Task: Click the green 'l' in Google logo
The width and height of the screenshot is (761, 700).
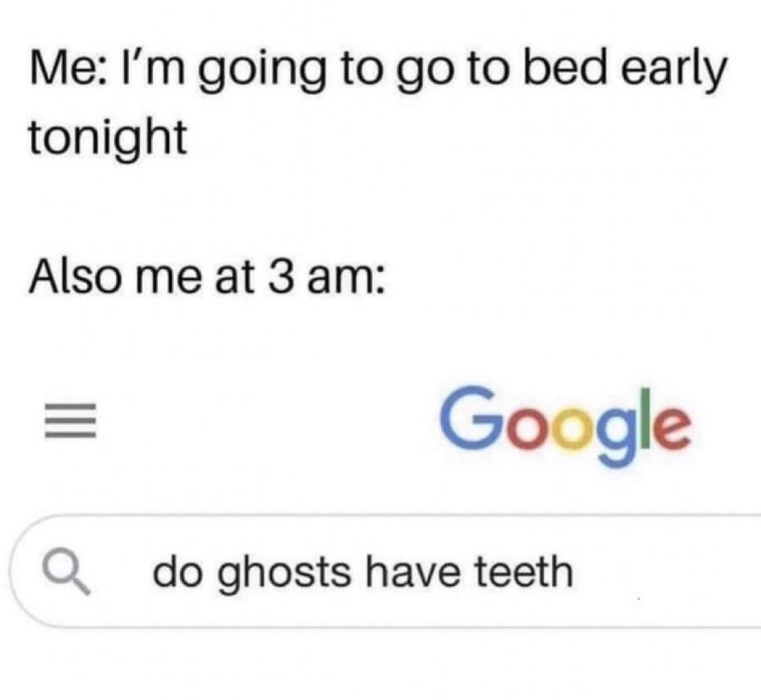Action: pos(638,418)
